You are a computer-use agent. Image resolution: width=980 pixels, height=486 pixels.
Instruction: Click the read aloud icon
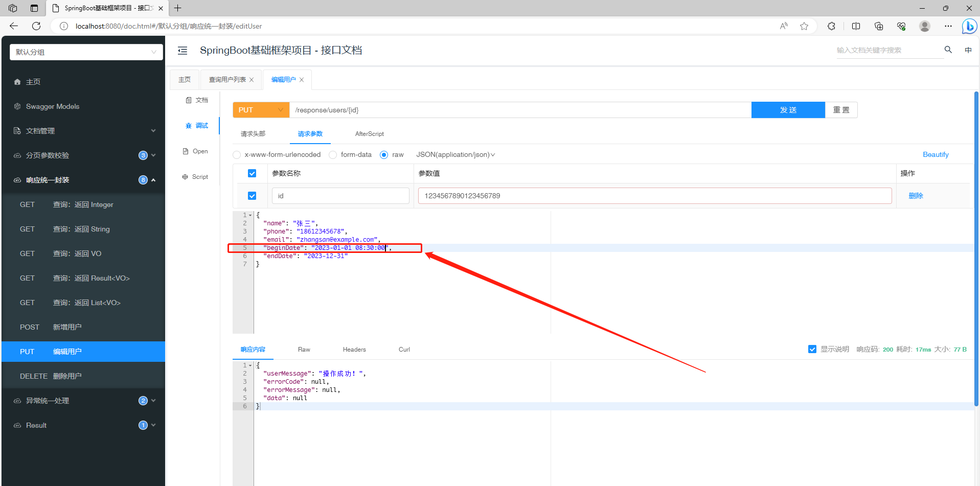tap(784, 26)
